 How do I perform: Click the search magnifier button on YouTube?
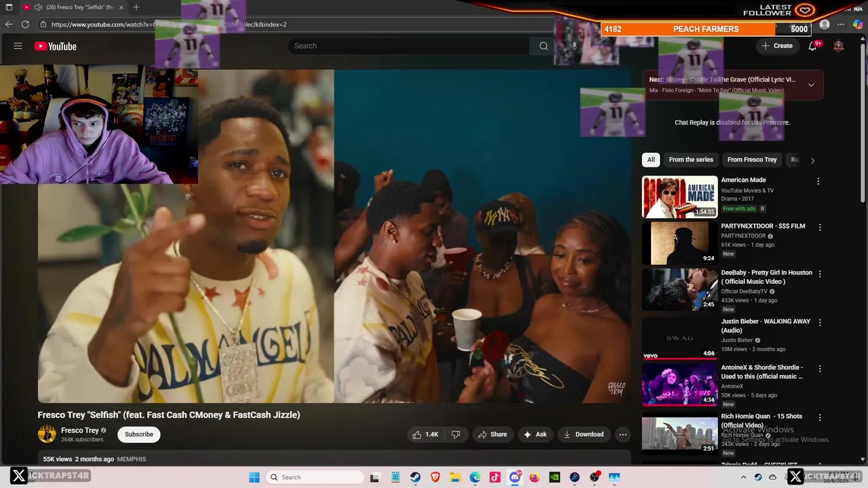click(x=543, y=46)
